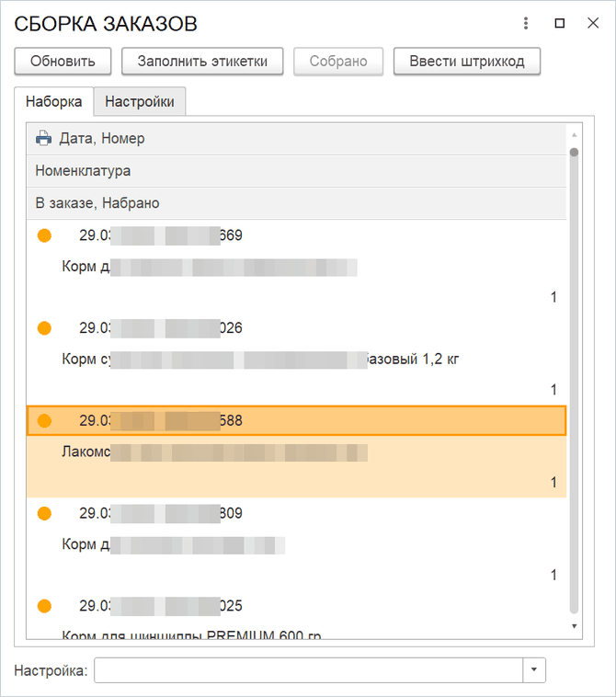
Task: Close the Сборка заказов window
Action: (593, 23)
